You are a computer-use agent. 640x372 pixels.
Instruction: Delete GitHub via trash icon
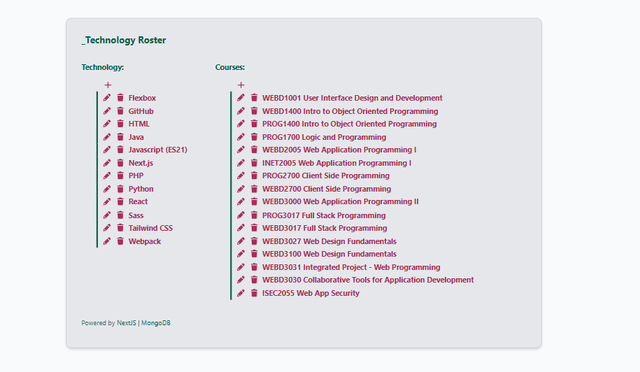120,111
